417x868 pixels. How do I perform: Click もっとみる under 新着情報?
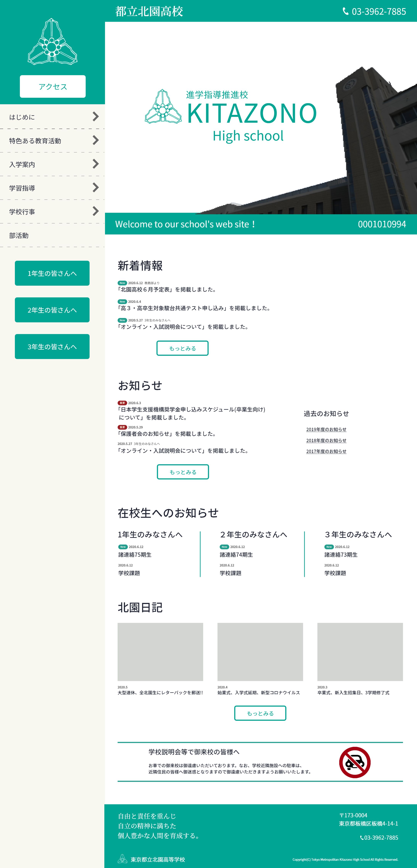[183, 348]
